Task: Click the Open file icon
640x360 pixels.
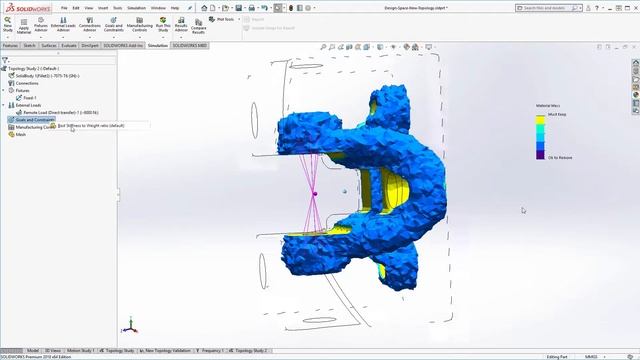Action: 225,8
